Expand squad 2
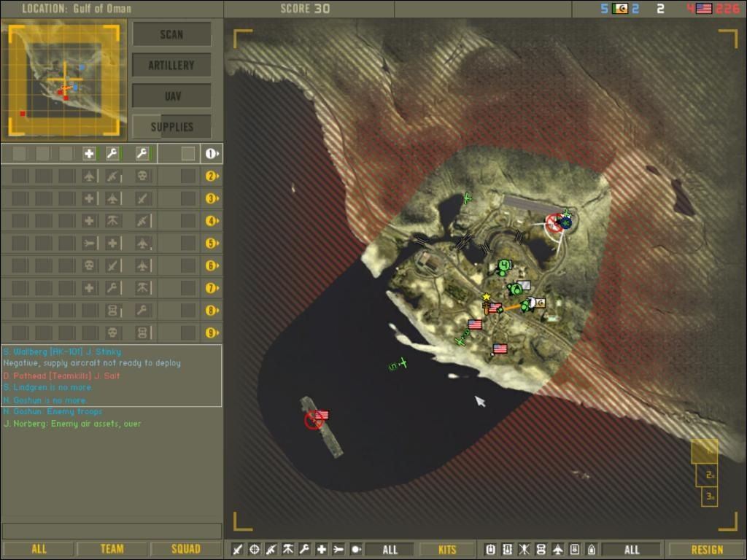The image size is (747, 560). pyautogui.click(x=212, y=176)
